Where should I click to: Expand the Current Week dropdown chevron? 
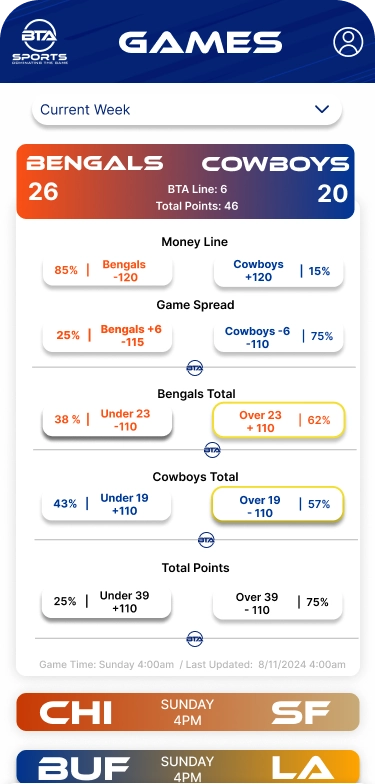tap(322, 109)
